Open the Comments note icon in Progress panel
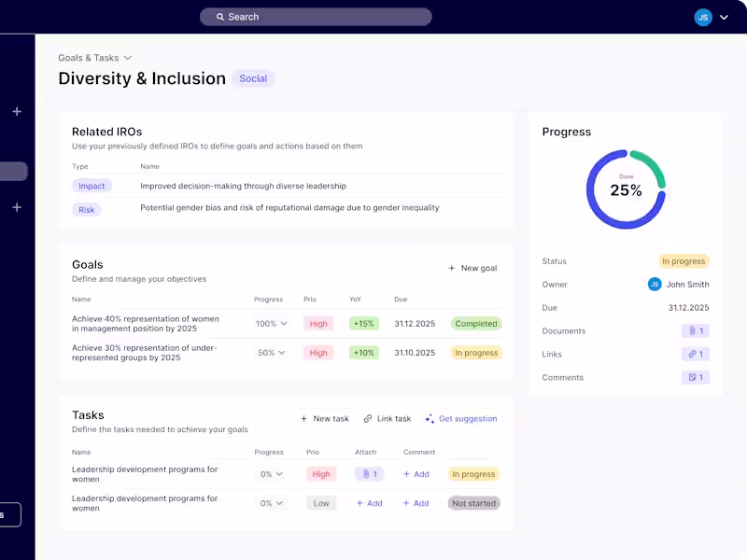The width and height of the screenshot is (747, 560). [x=691, y=377]
